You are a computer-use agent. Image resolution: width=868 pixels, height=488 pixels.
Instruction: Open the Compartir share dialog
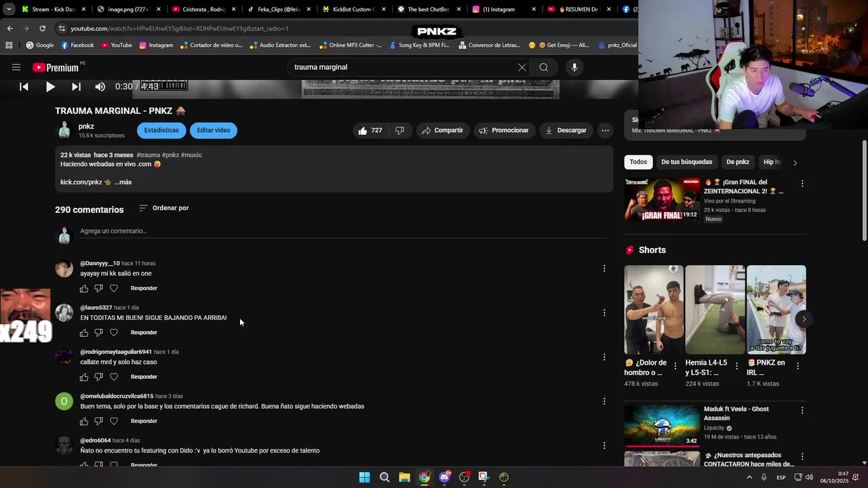point(442,131)
